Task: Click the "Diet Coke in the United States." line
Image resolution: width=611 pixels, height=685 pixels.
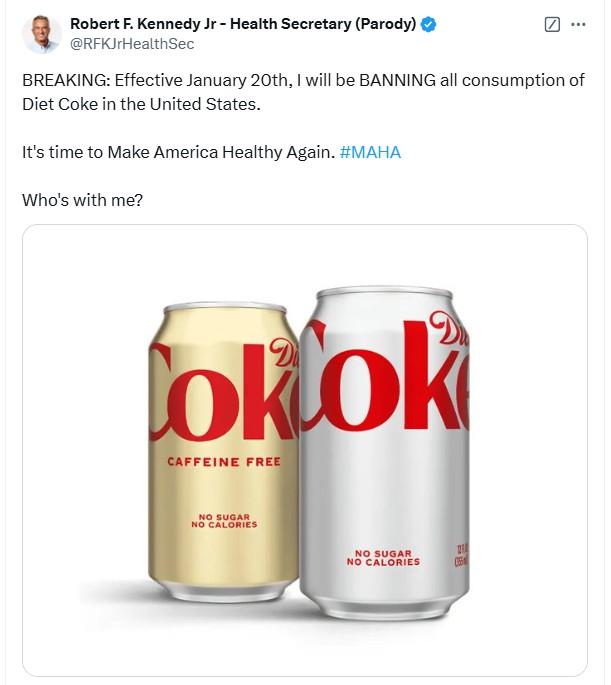Action: [x=141, y=104]
